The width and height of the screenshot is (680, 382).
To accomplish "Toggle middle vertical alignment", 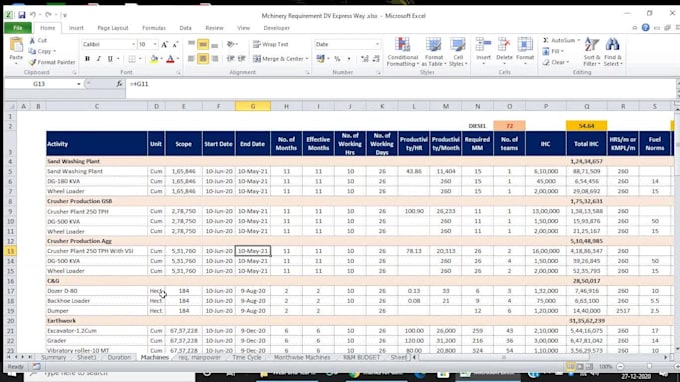I will pos(203,44).
